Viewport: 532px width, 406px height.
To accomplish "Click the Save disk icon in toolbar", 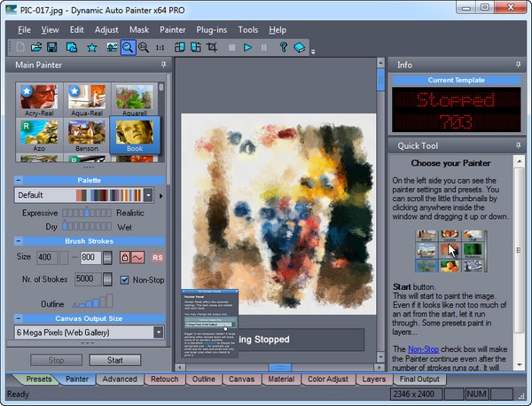I will (51, 47).
